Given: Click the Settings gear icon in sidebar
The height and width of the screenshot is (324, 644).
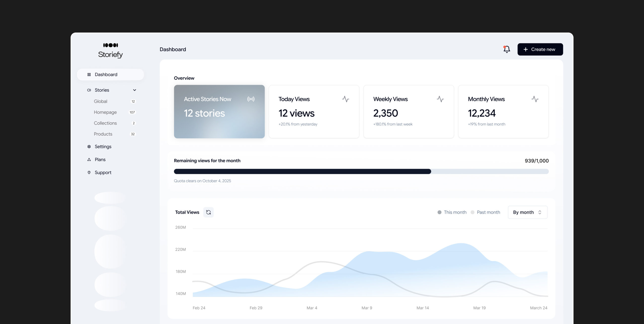Looking at the screenshot, I should click(x=89, y=147).
